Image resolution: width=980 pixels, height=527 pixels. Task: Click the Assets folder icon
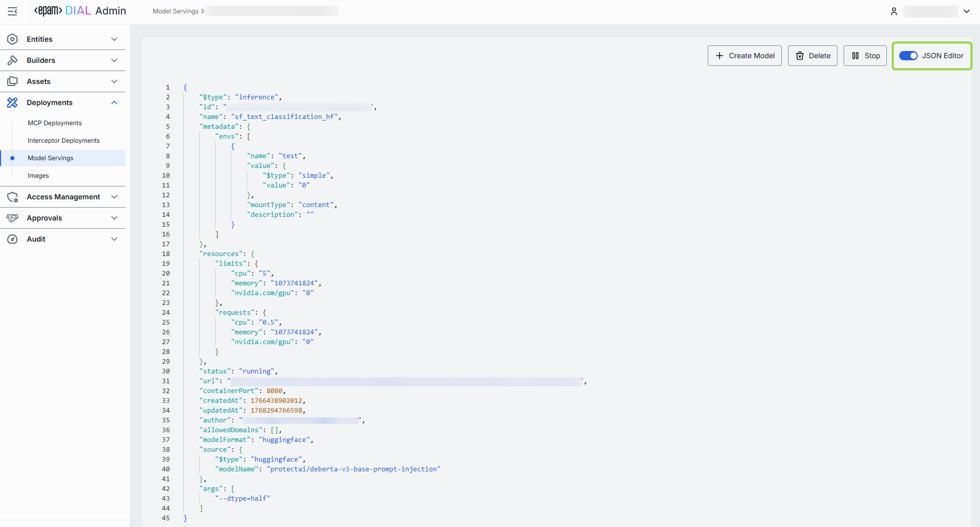(12, 81)
